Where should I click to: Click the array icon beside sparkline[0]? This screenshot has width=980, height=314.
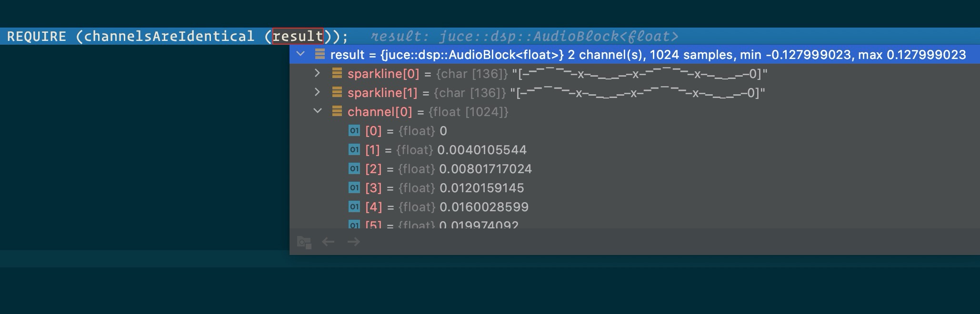337,73
